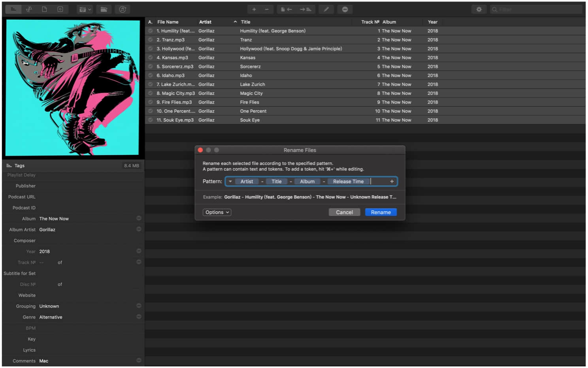Click the plus add-files toolbar button

point(254,9)
